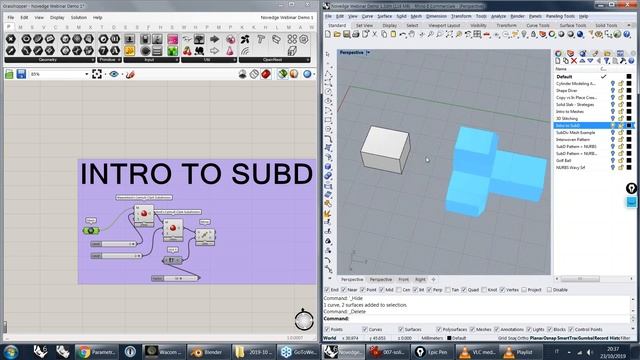Toggle Gumball in Rhino status bar
Screen dimensions: 640x360
pyautogui.click(x=587, y=338)
